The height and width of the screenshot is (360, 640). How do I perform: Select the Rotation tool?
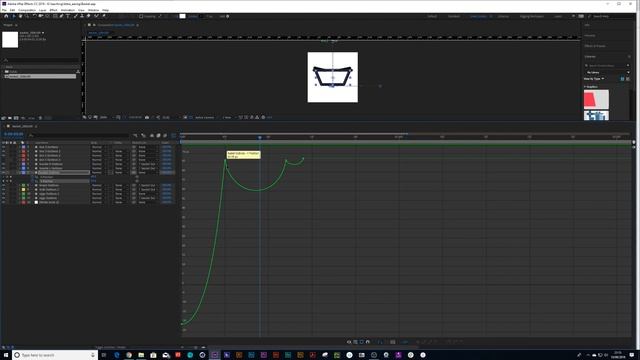pos(34,16)
